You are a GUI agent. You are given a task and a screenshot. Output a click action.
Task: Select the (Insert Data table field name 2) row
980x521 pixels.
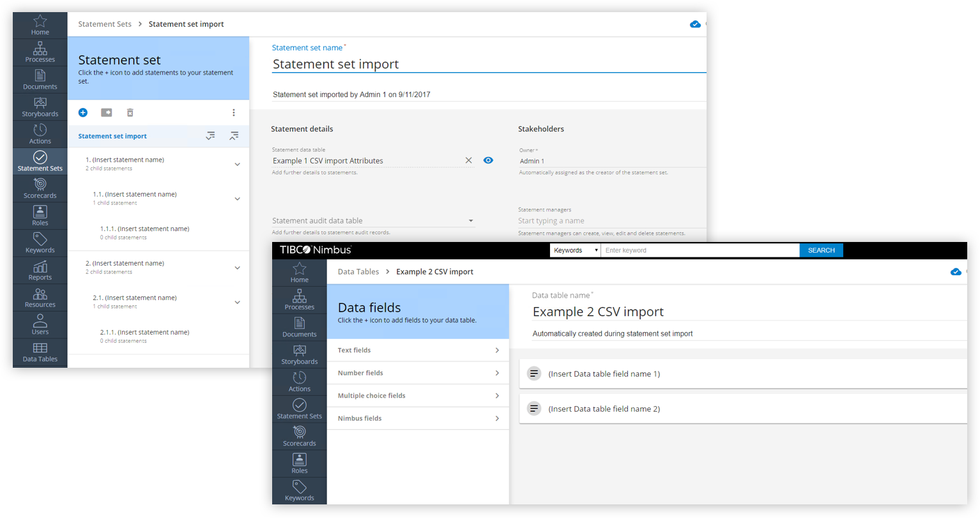click(743, 409)
